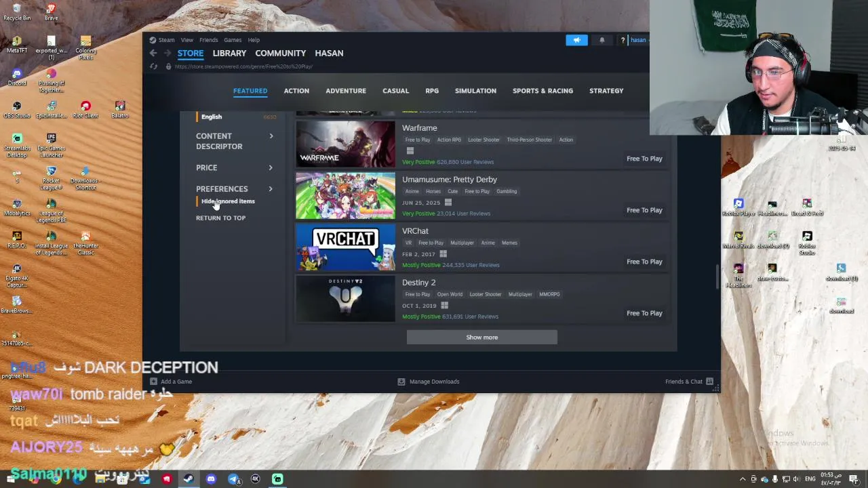Click RETURN TO TOP link
The image size is (868, 488).
(x=220, y=218)
